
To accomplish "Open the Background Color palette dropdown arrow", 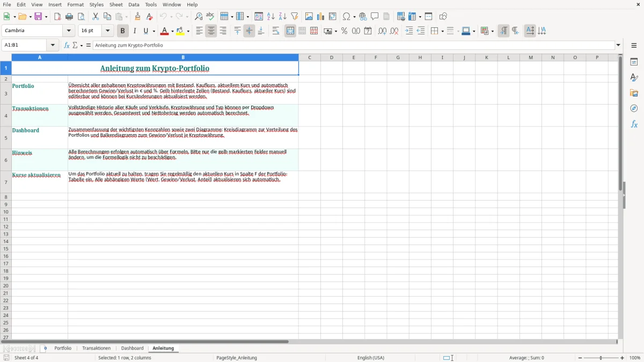I will [188, 31].
